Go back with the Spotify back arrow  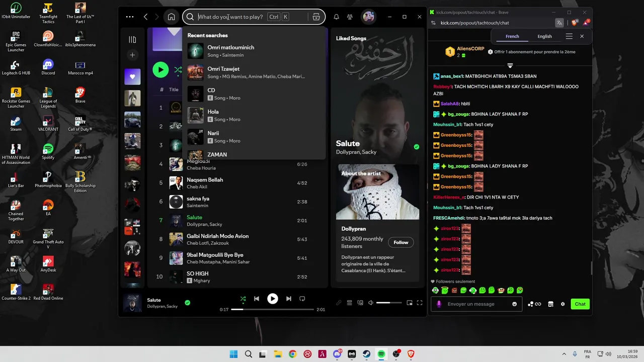tap(146, 17)
